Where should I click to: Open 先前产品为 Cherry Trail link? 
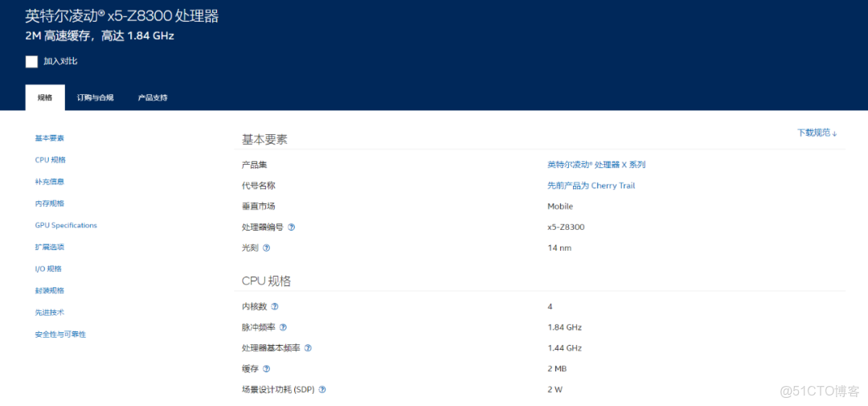pyautogui.click(x=592, y=186)
